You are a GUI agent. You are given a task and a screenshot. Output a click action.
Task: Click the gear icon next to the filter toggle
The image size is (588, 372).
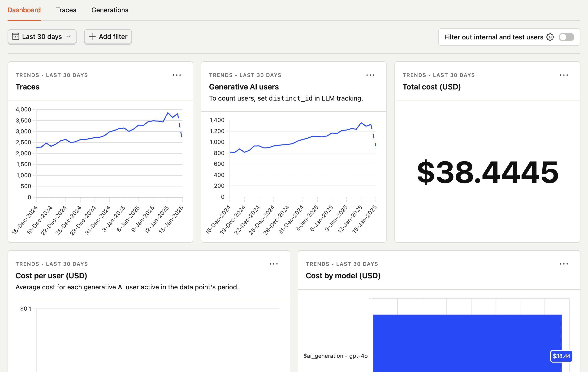tap(550, 37)
